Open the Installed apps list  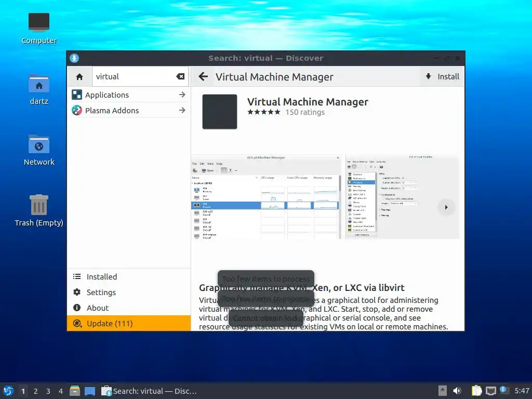tap(129, 277)
